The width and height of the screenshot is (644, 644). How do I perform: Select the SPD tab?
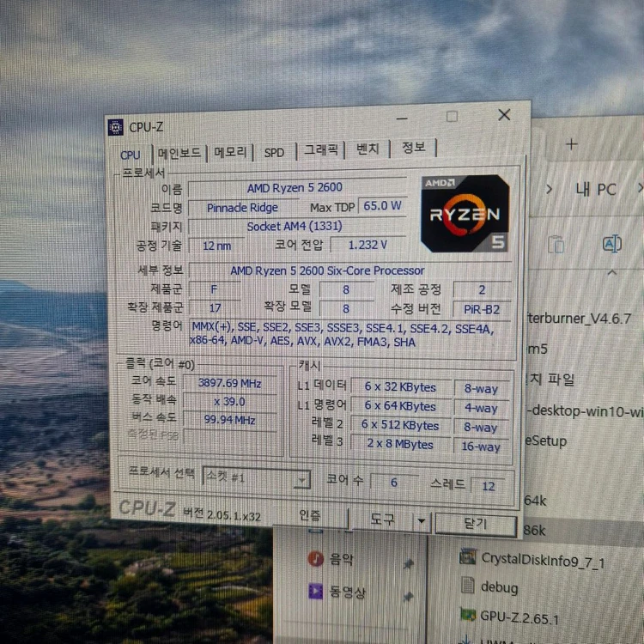(x=274, y=152)
